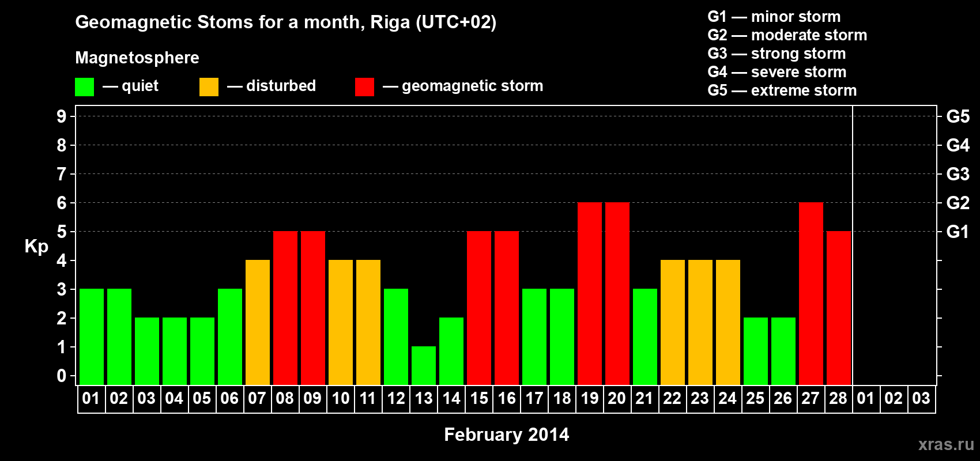This screenshot has width=980, height=461.
Task: Click the right axis label G4
Action: (x=958, y=145)
